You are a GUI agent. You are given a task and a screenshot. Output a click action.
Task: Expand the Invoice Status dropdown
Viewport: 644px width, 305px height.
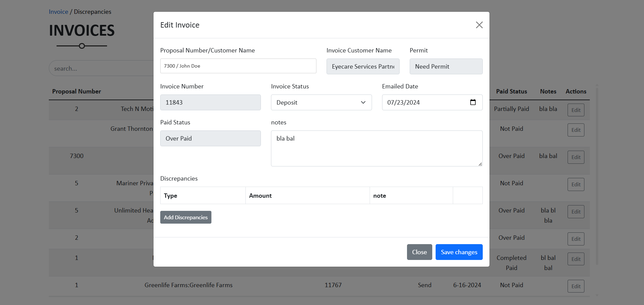pos(321,103)
